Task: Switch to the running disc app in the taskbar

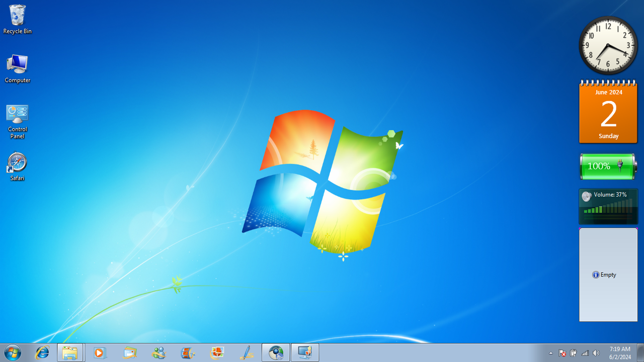Action: click(x=276, y=353)
